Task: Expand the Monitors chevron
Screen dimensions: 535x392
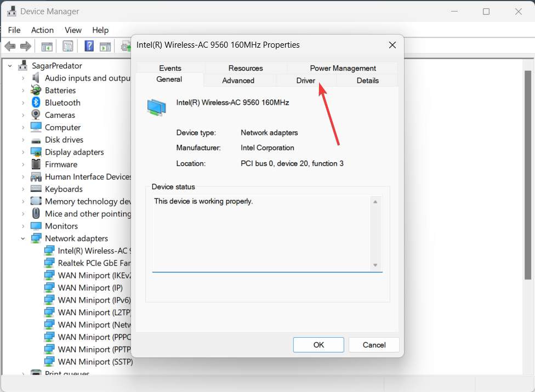Action: click(23, 226)
